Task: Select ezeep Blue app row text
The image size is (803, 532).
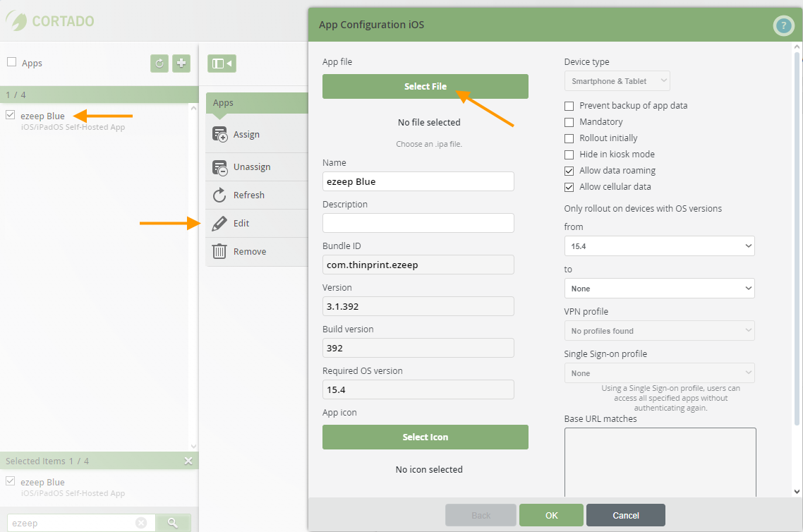Action: click(42, 116)
